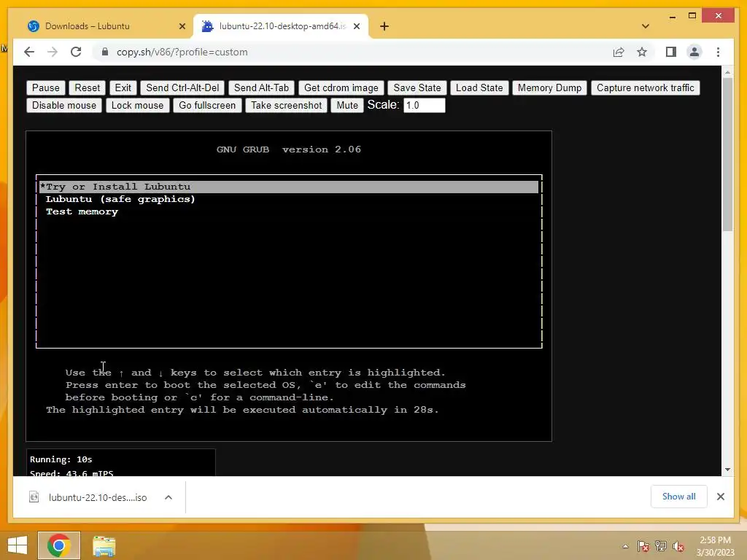Click the Exit button
The width and height of the screenshot is (747, 560).
(x=123, y=87)
